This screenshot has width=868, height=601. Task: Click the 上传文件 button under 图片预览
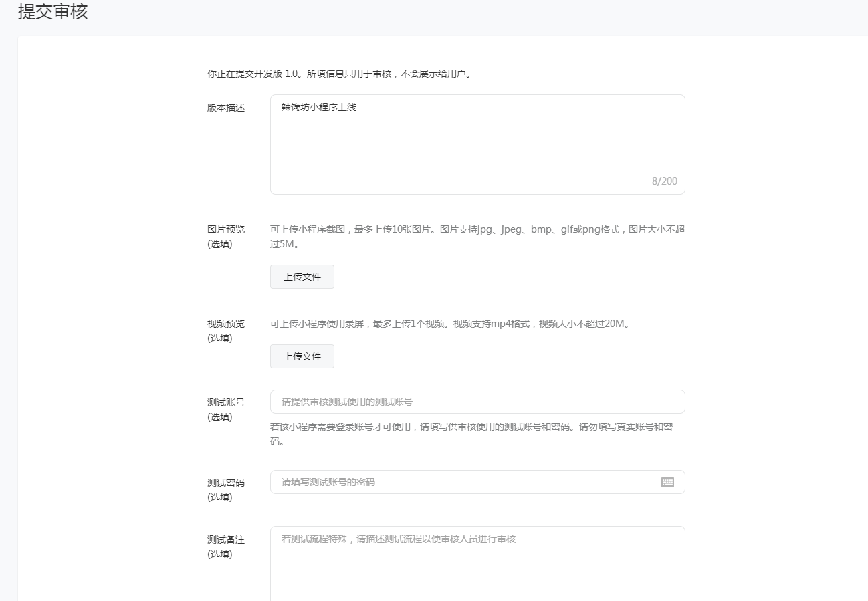(x=302, y=277)
